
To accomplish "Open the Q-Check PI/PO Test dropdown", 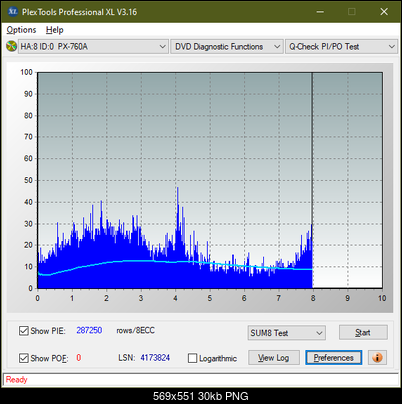I will 341,47.
